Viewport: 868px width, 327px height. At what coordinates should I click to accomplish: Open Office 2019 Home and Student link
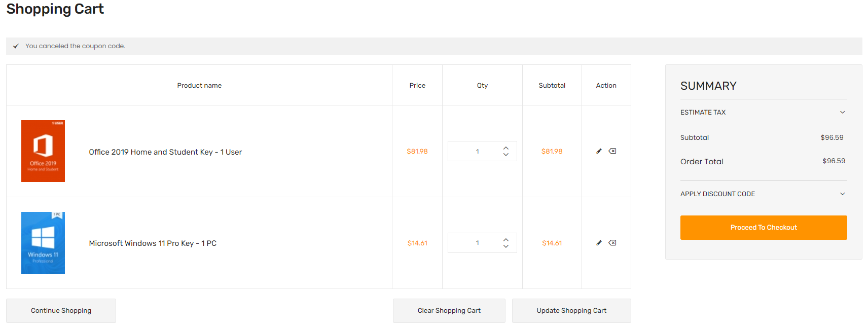click(x=165, y=152)
